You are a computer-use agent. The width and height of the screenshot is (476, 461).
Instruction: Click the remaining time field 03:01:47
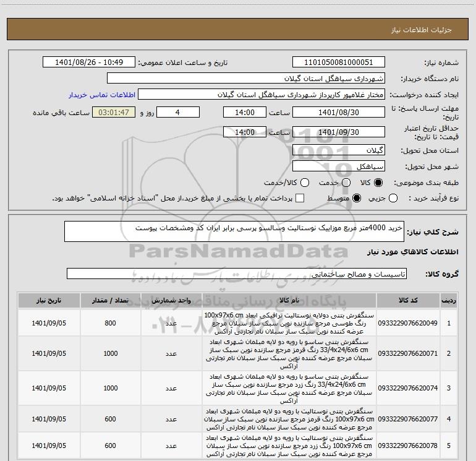(x=114, y=112)
